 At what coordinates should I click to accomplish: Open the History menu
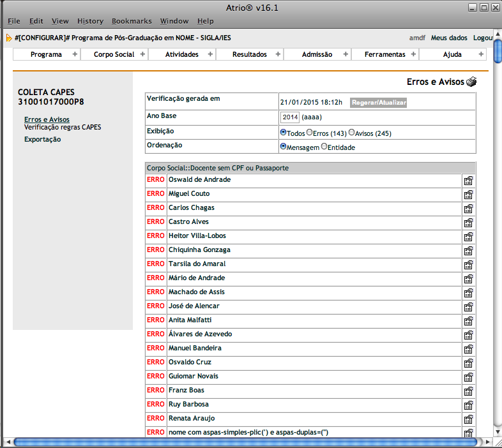tap(89, 21)
